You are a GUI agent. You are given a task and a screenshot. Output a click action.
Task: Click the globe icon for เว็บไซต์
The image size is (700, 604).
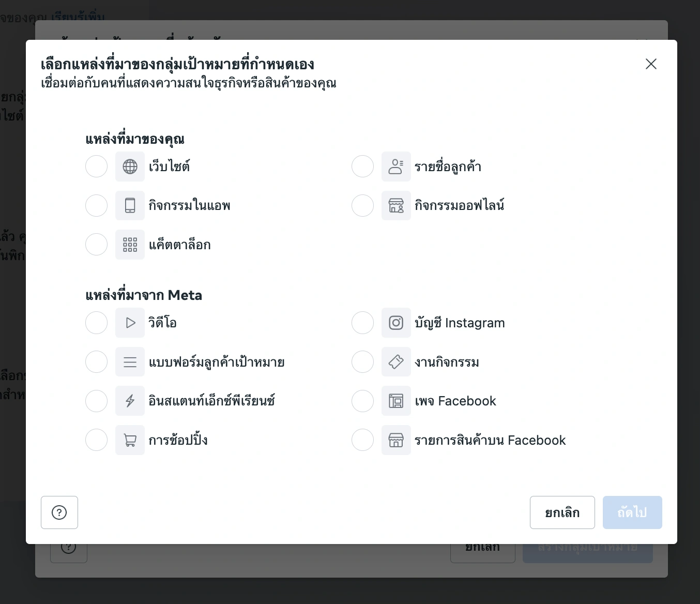[130, 167]
